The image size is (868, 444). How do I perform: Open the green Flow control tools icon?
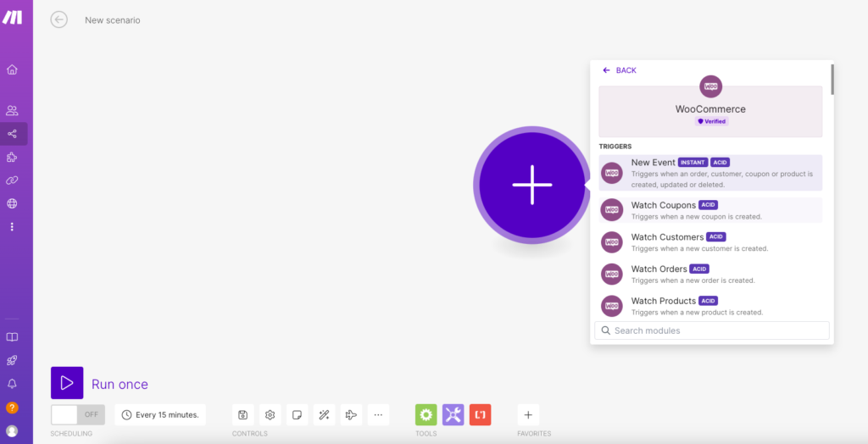pyautogui.click(x=426, y=414)
